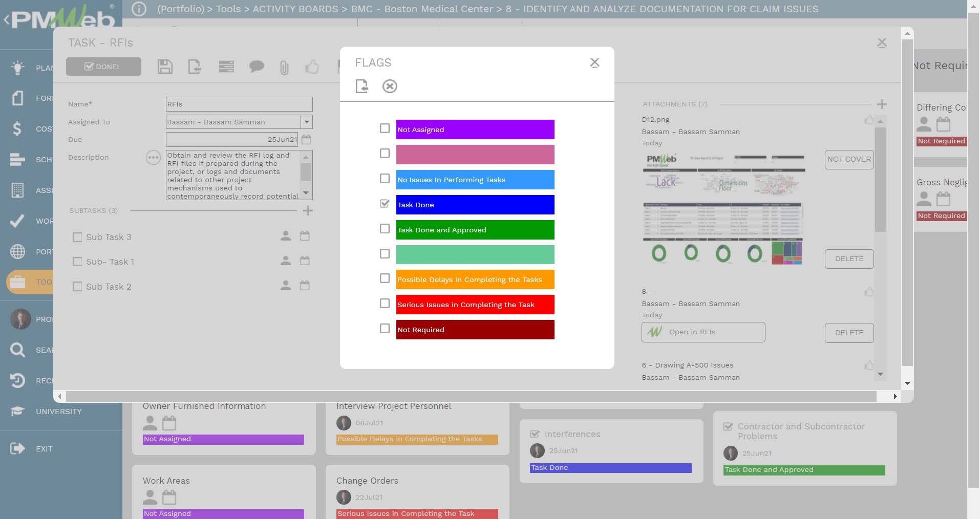980x519 pixels.
Task: Click the DONE! button in task window
Action: (x=103, y=67)
